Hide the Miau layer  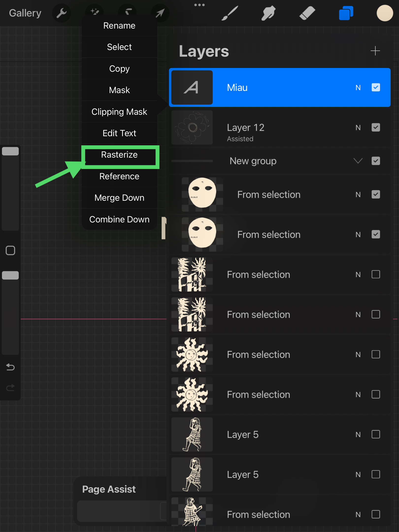[x=376, y=87]
